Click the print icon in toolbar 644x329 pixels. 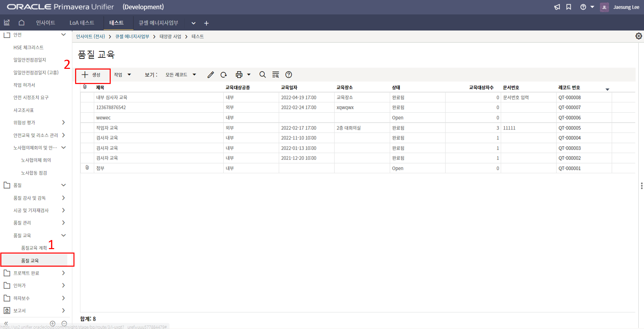pos(239,75)
